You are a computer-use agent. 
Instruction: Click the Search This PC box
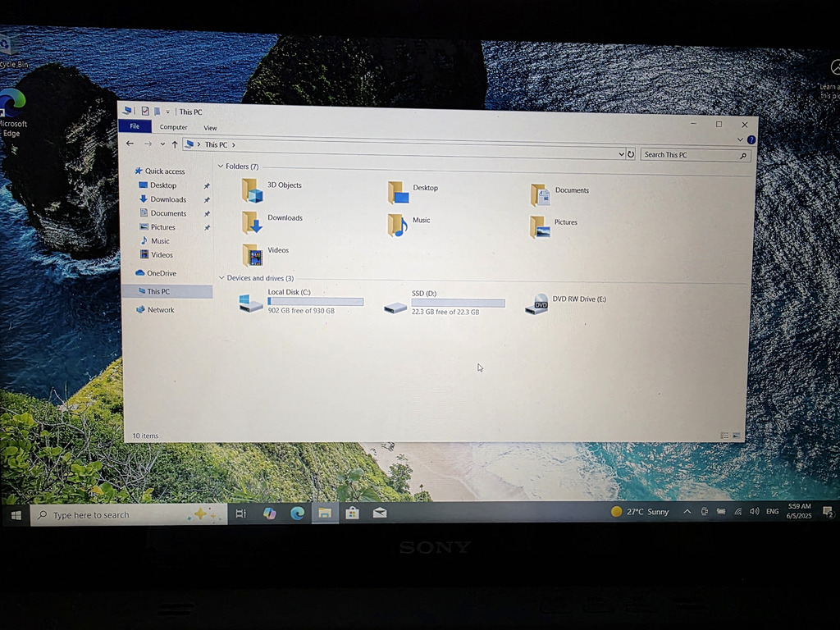pyautogui.click(x=695, y=155)
